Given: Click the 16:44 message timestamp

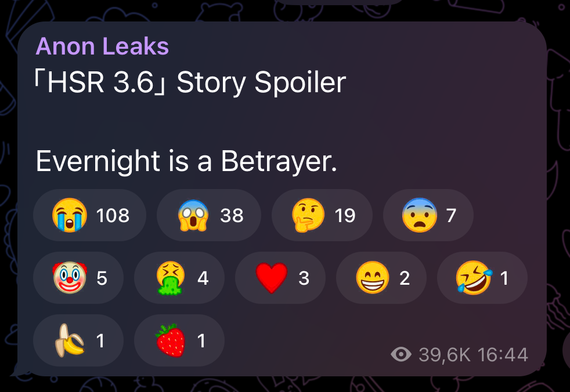Looking at the screenshot, I should 503,354.
